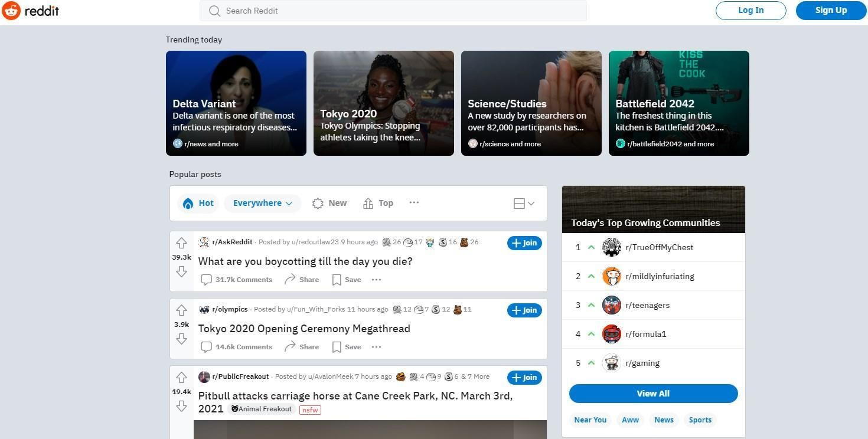Open Delta Variant trending card
This screenshot has height=439, width=868.
(236, 103)
